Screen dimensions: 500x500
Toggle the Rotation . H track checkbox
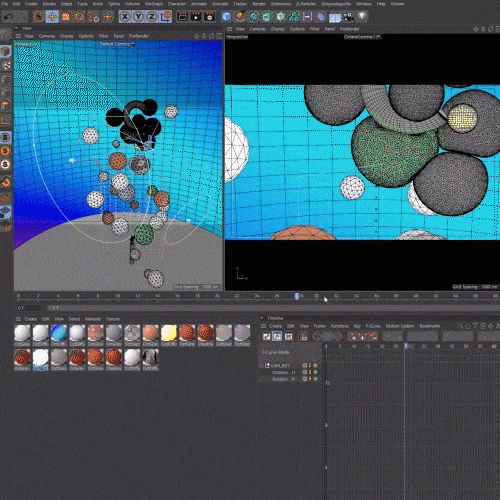tap(305, 372)
